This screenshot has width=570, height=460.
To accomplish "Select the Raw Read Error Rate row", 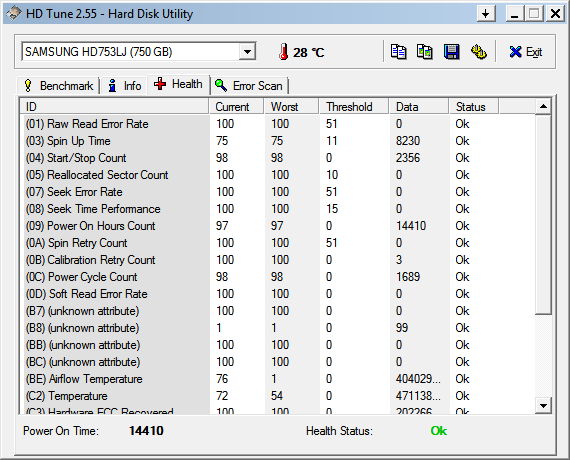I will 278,124.
